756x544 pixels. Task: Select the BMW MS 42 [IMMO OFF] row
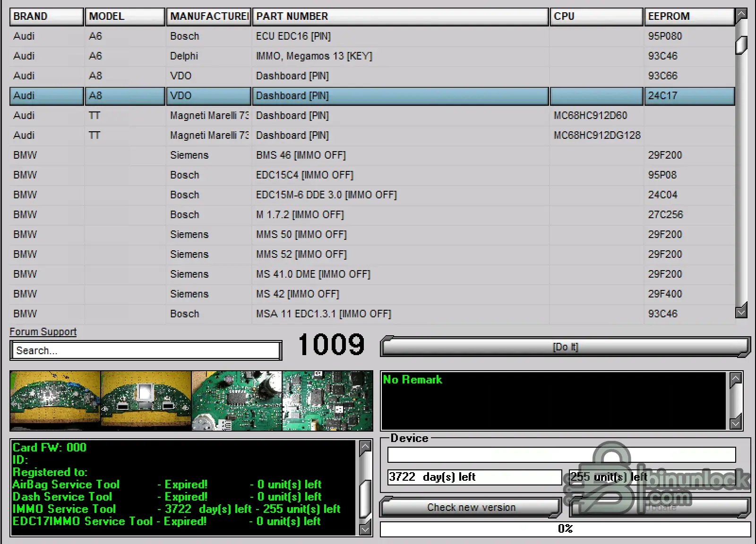click(x=331, y=294)
